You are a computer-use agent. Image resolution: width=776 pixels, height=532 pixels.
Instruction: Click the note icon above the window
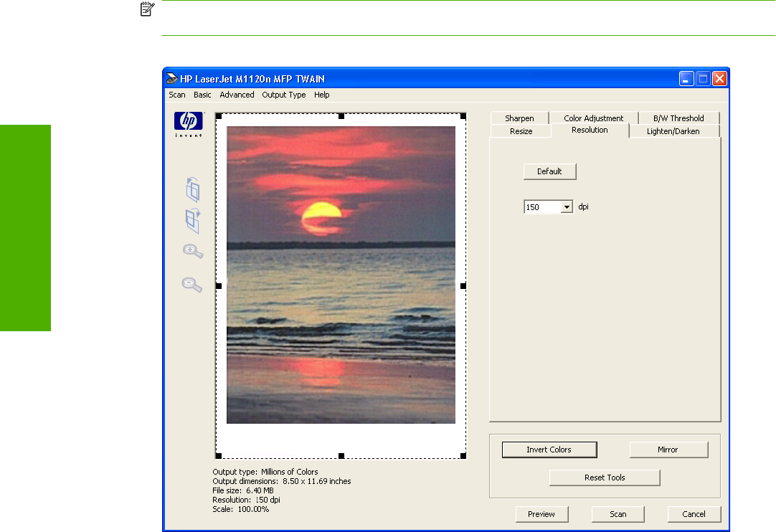coord(148,9)
